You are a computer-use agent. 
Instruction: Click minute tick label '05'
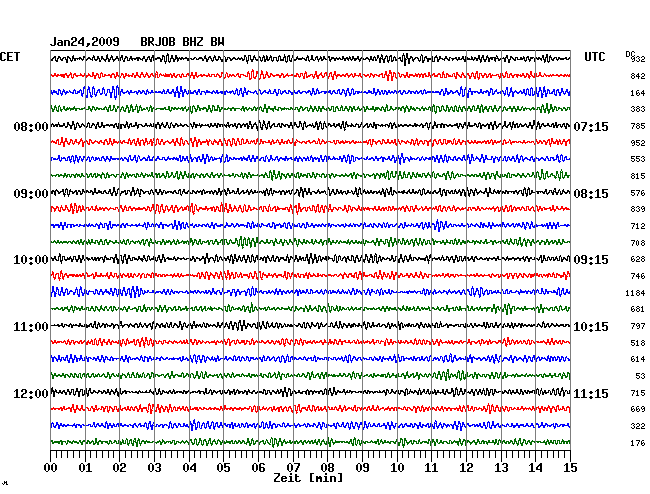click(x=223, y=467)
